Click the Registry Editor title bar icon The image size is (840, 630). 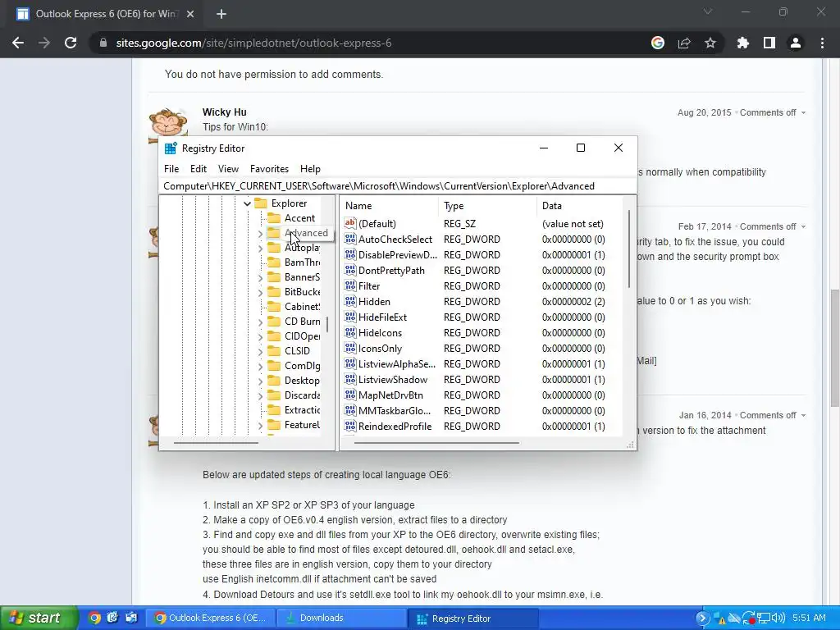pos(171,148)
